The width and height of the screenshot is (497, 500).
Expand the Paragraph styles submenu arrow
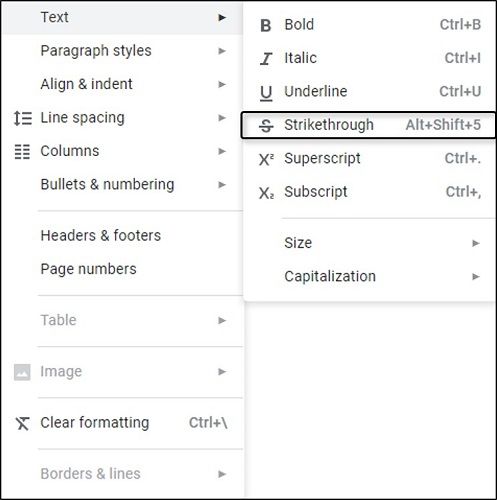pos(222,51)
